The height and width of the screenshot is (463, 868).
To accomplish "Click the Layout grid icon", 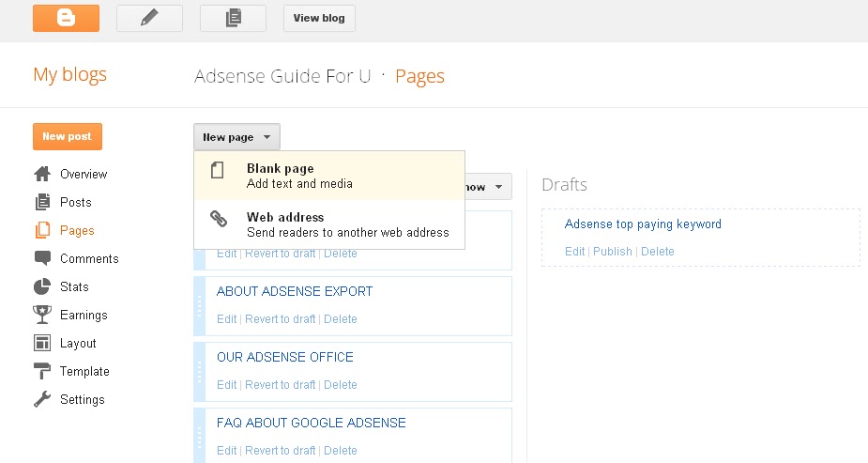I will point(42,343).
